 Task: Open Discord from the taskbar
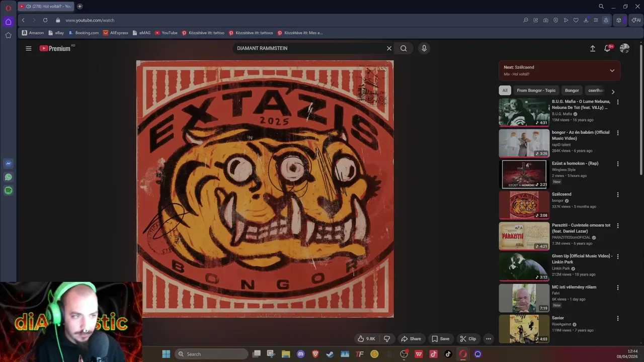coord(301,354)
